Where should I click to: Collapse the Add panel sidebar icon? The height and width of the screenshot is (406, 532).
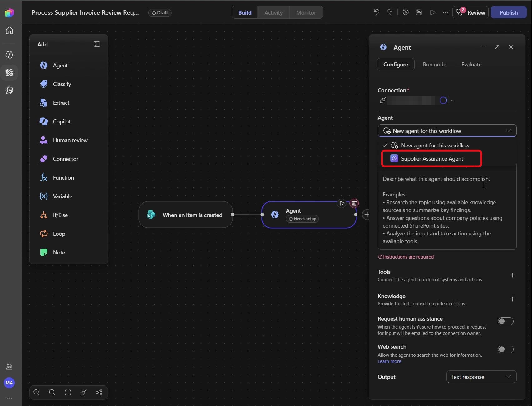click(97, 44)
